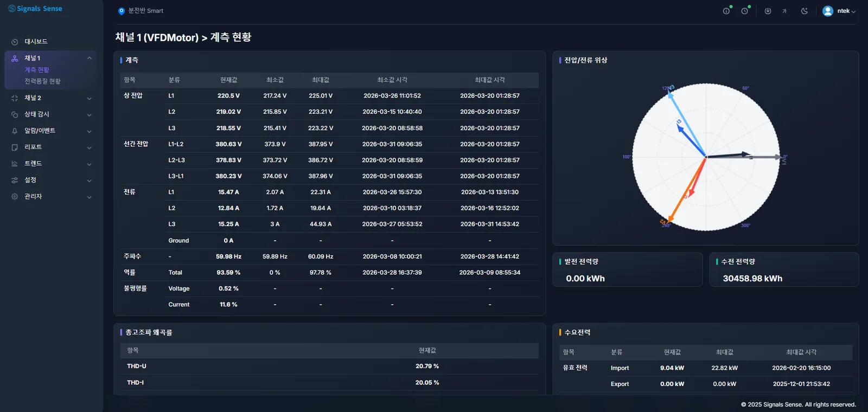Open the ntek user account menu

(839, 11)
